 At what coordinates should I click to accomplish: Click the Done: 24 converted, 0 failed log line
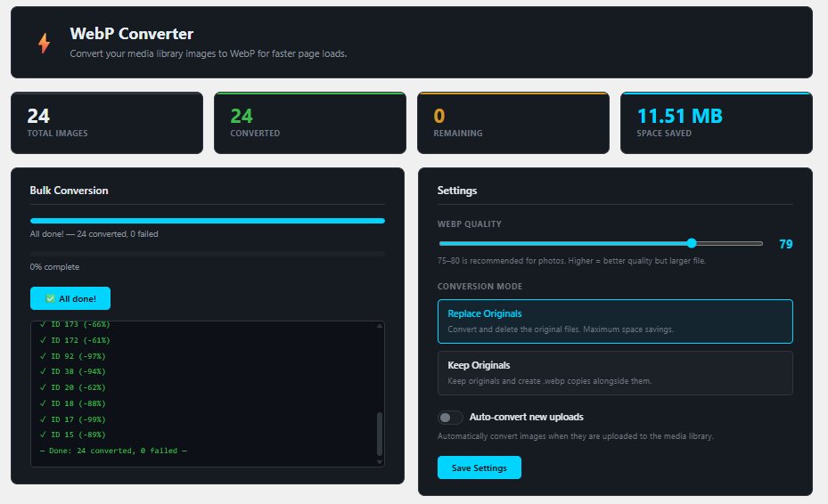pos(113,451)
